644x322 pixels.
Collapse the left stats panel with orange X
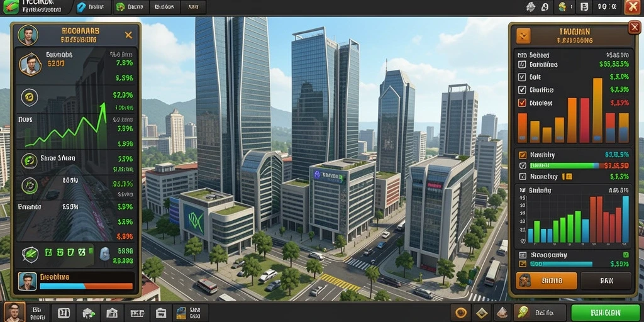tap(128, 35)
